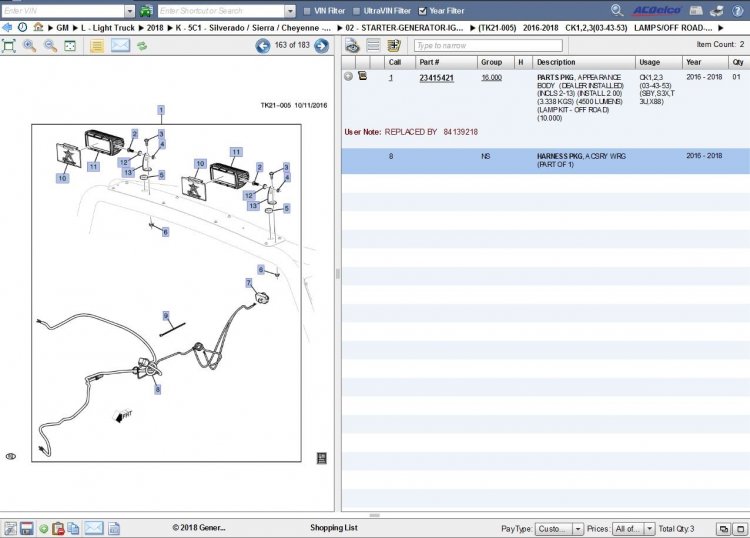Open group 16.000 link
Image resolution: width=750 pixels, height=538 pixels.
[x=491, y=77]
